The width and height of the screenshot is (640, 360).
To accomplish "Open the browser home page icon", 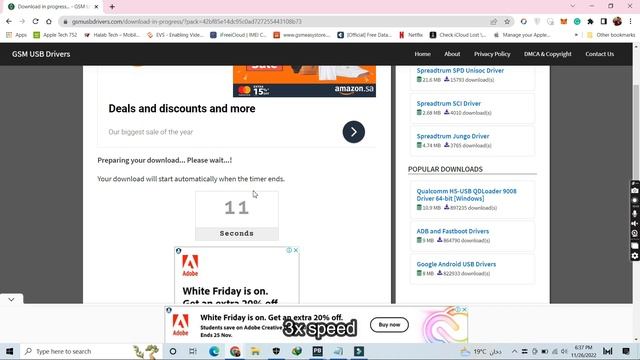I will [x=49, y=21].
